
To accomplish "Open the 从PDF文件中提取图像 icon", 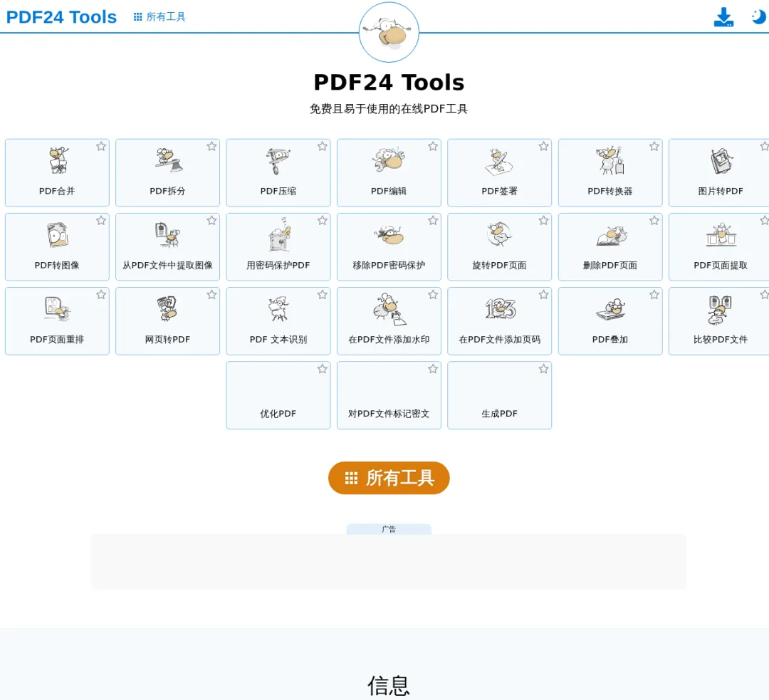I will point(168,234).
